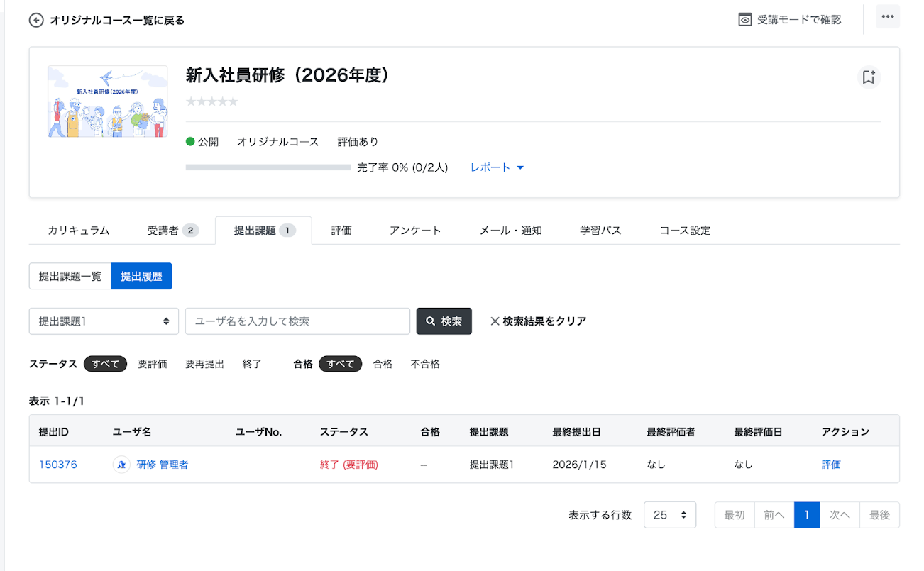Open the コース設定 tab
Screen dimensions: 924x571
(x=685, y=231)
